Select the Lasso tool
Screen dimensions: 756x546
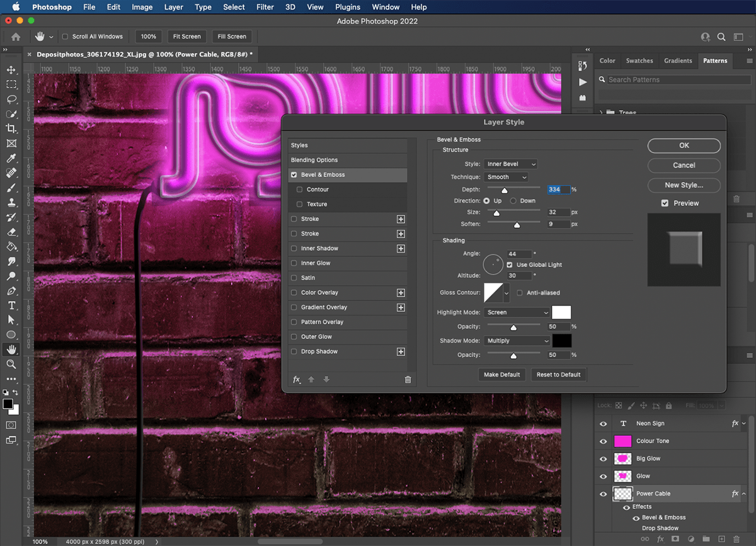11,100
